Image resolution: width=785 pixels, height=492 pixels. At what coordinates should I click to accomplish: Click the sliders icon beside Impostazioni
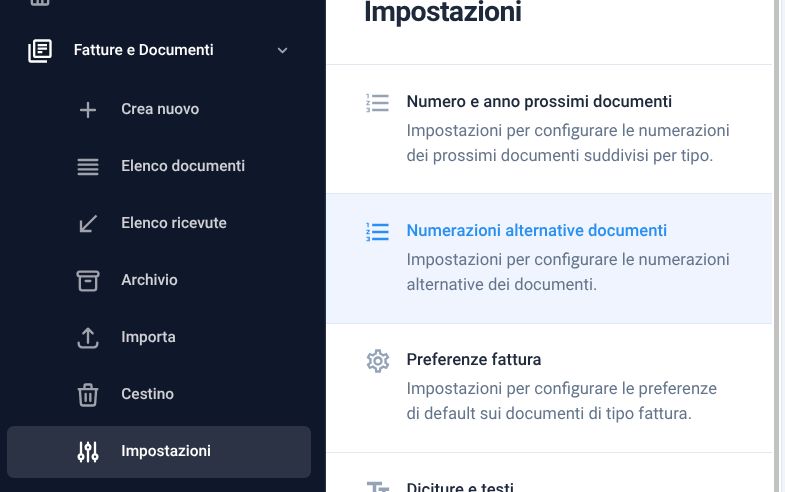88,452
